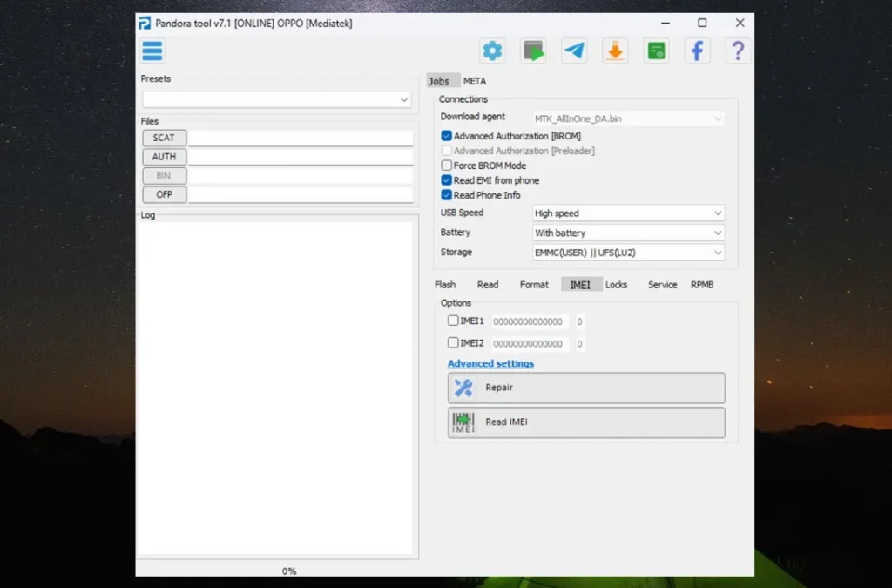The width and height of the screenshot is (892, 588).
Task: Open the Facebook page icon
Action: pyautogui.click(x=698, y=51)
